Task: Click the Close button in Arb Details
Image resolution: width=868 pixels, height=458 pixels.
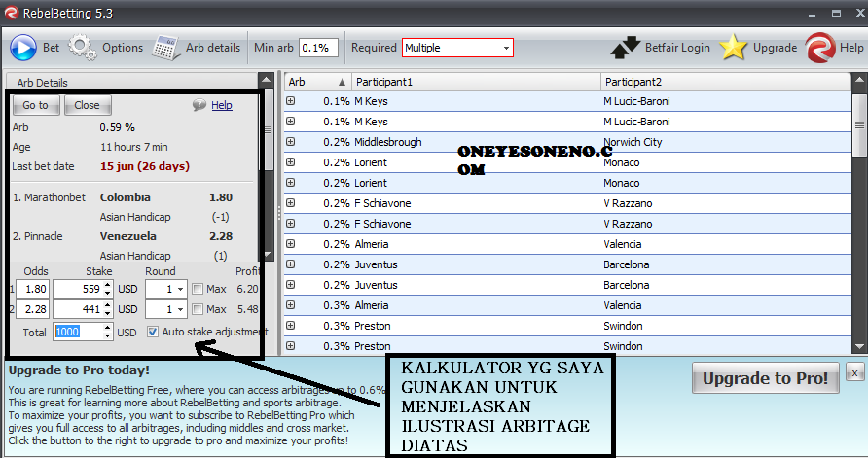Action: (x=88, y=105)
